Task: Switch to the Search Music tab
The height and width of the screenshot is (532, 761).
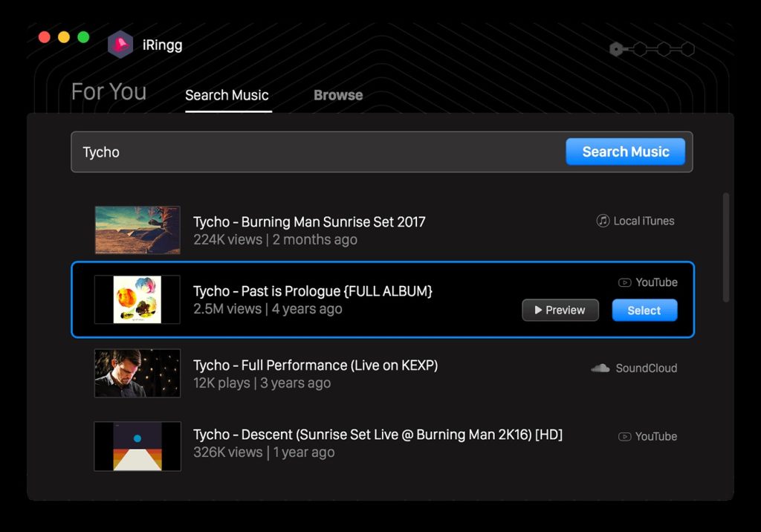Action: 227,95
